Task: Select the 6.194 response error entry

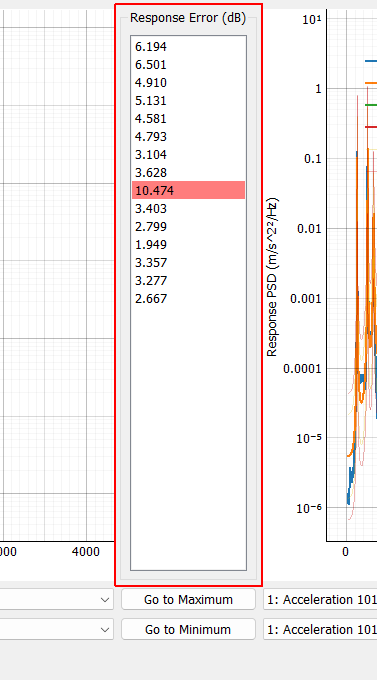Action: pyautogui.click(x=188, y=46)
